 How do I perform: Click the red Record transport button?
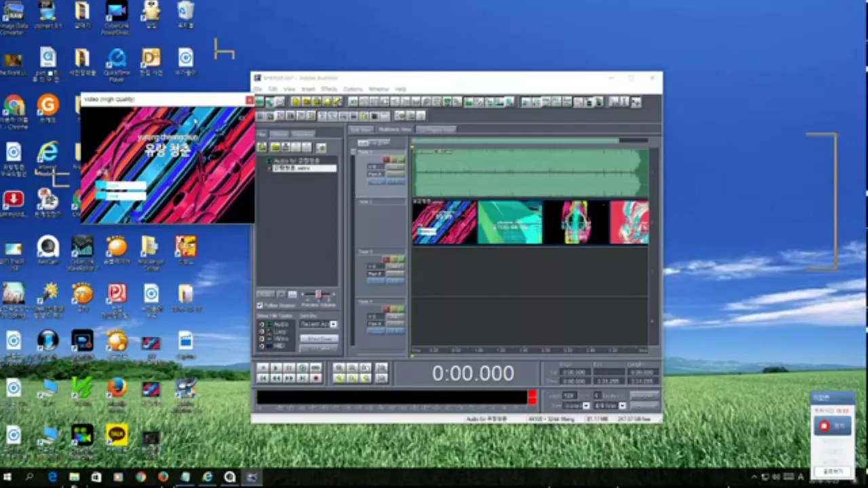[315, 378]
